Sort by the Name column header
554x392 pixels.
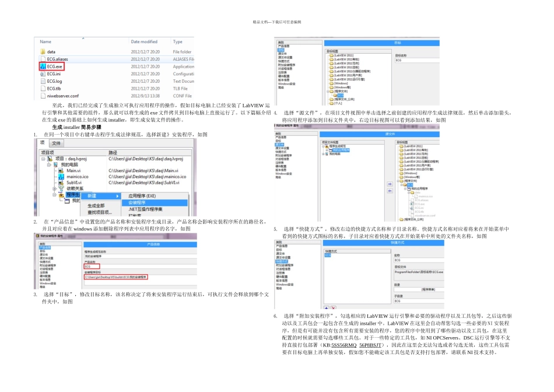[45, 42]
